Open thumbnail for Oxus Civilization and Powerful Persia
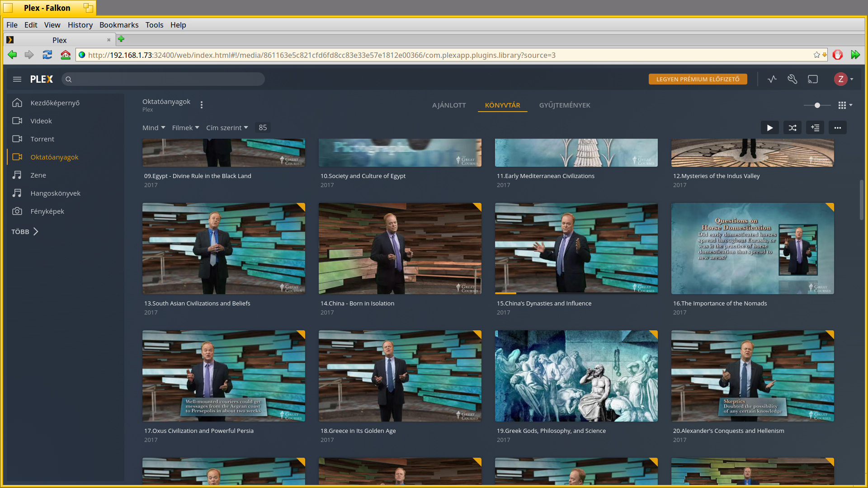This screenshot has width=868, height=488. [224, 376]
